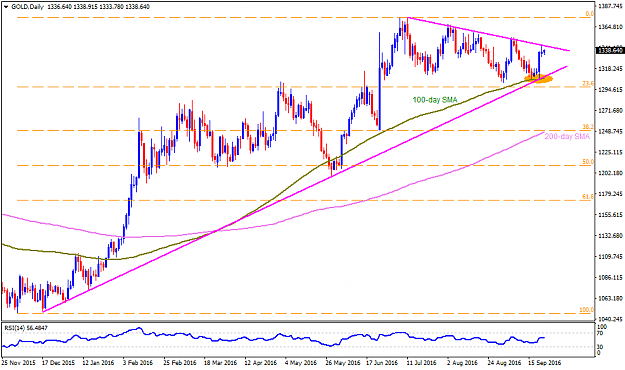Click price axis value 1086.615

(x=611, y=277)
